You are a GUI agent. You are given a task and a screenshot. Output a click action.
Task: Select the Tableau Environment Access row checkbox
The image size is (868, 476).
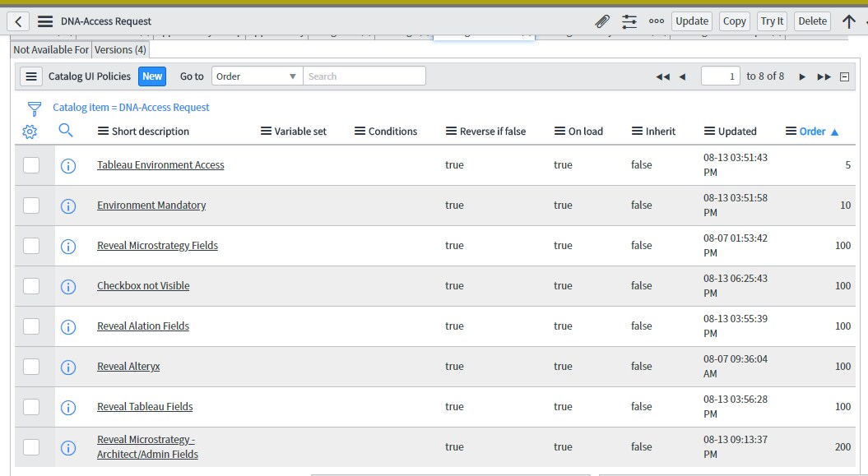31,165
